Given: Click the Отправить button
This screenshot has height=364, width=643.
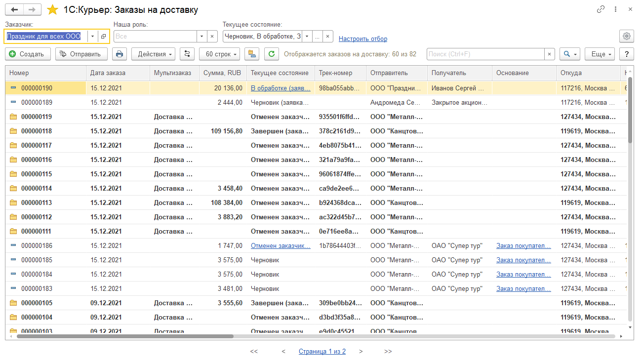Looking at the screenshot, I should tap(81, 54).
